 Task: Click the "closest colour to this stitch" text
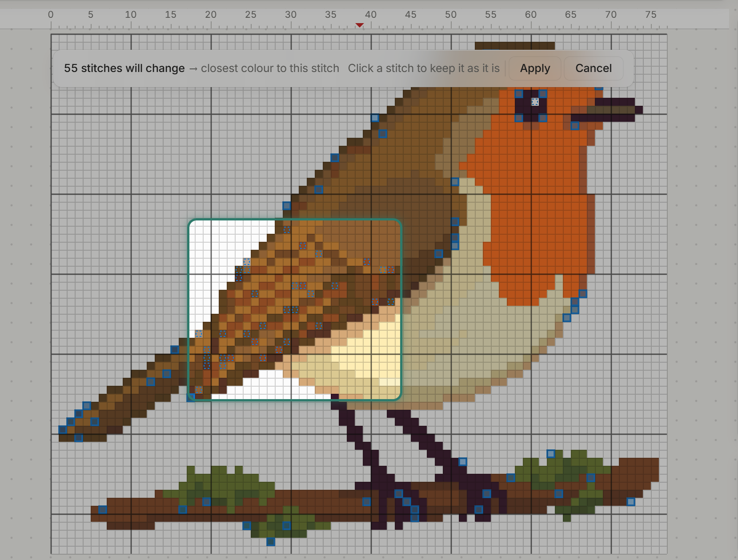[x=270, y=68]
